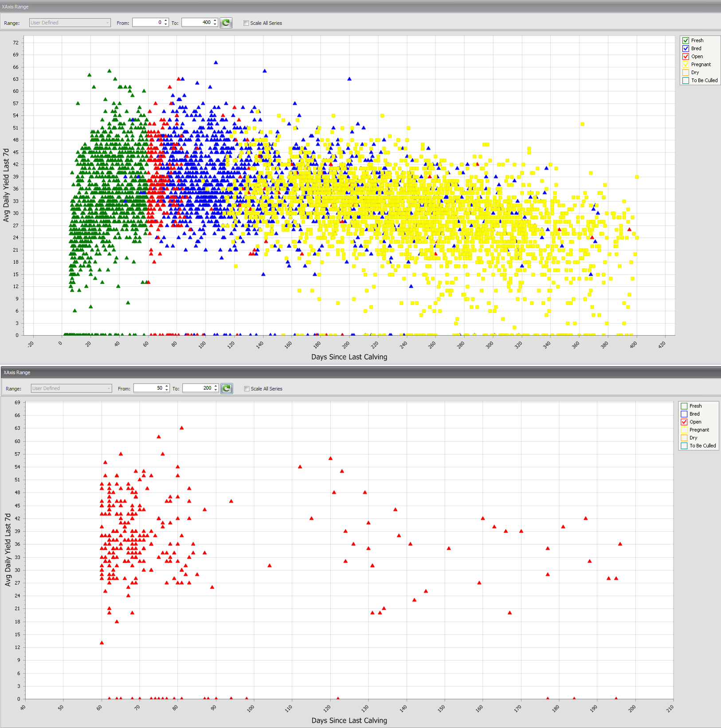Increase the bottom chart To value of 200
Image resolution: width=721 pixels, height=728 pixels.
(x=216, y=386)
